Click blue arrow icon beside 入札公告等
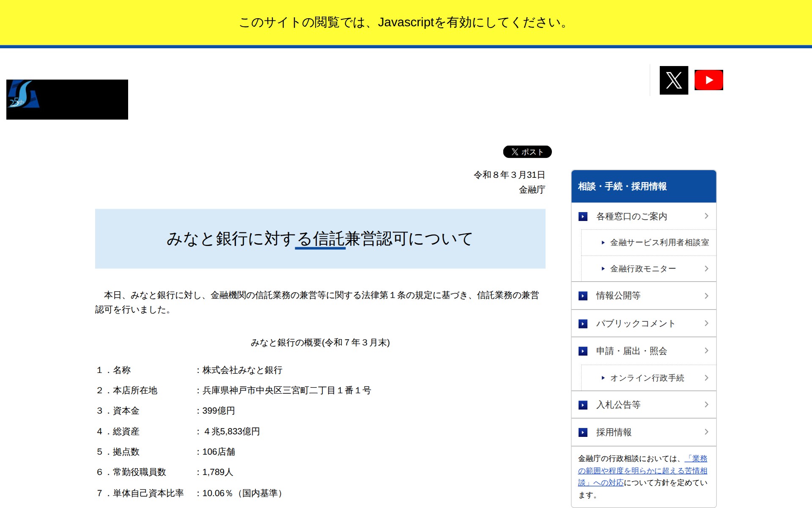Screen dimensions: 812x508 tap(583, 405)
